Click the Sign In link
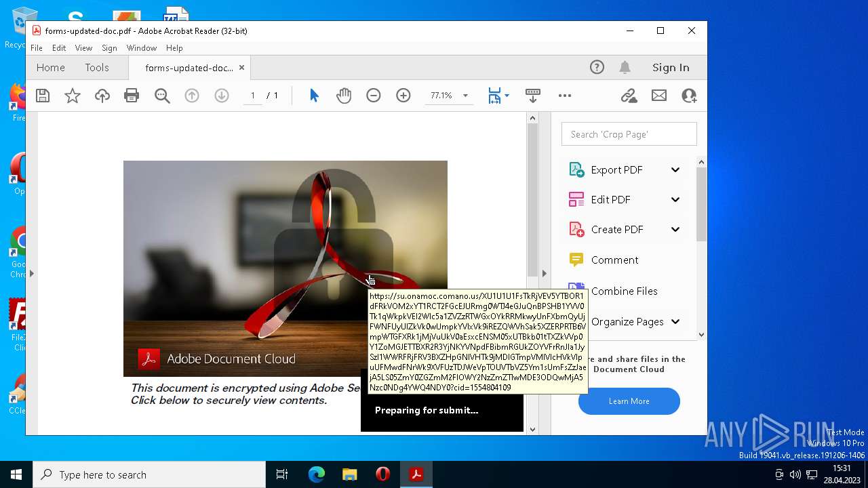Viewport: 868px width, 488px height. 671,67
